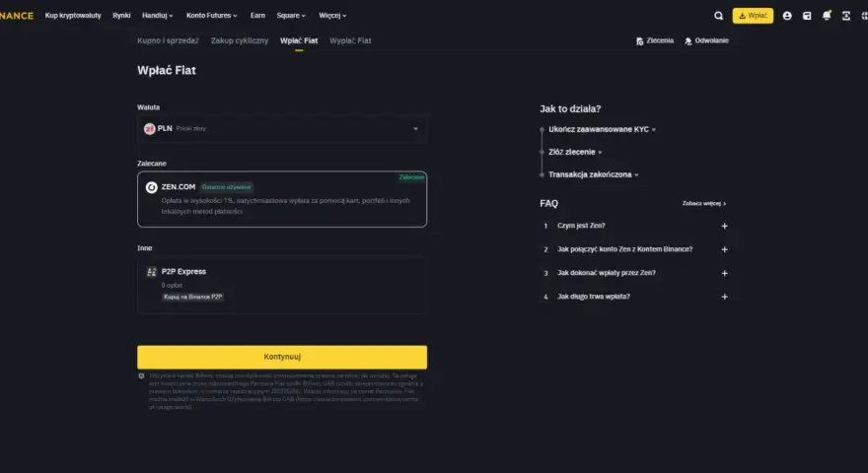Open Earn menu item
Image resolution: width=868 pixels, height=473 pixels.
pyautogui.click(x=257, y=16)
